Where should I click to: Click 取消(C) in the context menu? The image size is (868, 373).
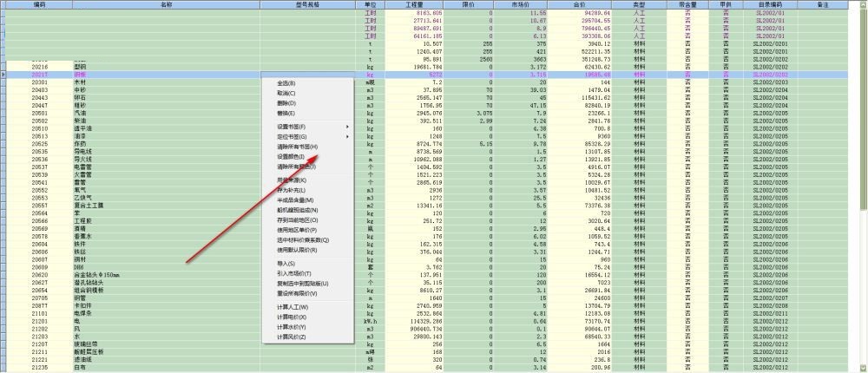(x=286, y=93)
